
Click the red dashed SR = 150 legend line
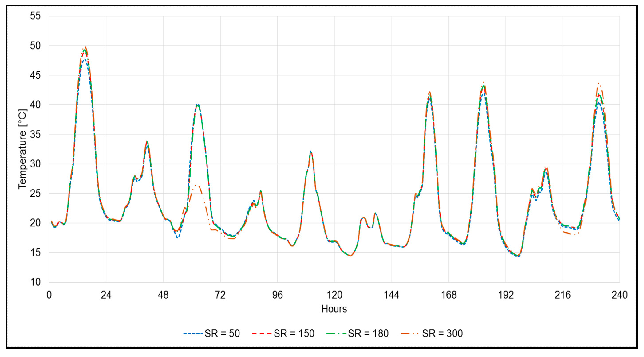pyautogui.click(x=262, y=333)
